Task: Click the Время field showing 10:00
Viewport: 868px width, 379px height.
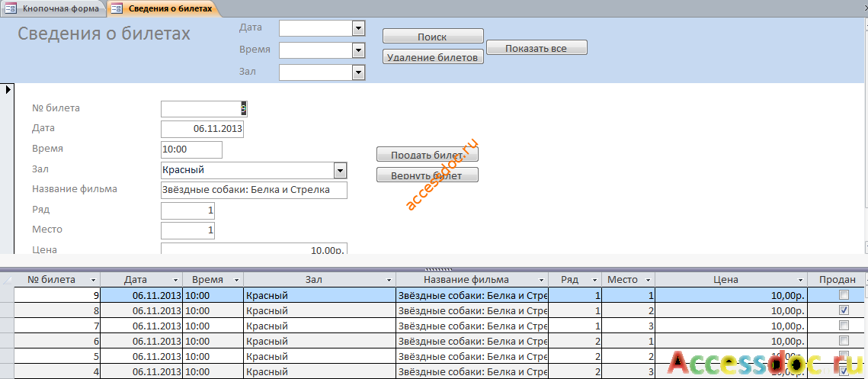Action: click(x=191, y=149)
